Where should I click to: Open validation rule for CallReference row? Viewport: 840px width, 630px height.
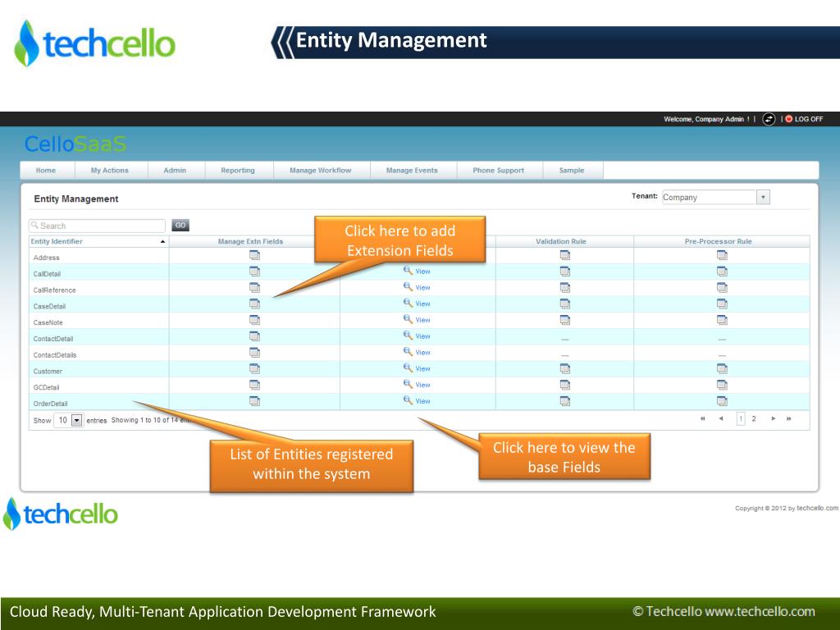coord(564,288)
